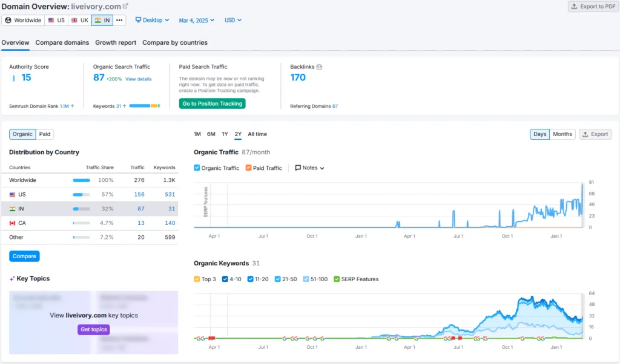Toggle Paid Traffic checkbox
Screen dimensions: 620x364
coord(248,167)
